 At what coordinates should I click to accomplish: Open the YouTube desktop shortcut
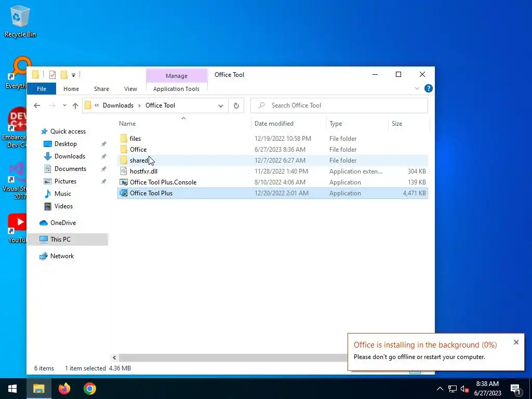tap(17, 228)
